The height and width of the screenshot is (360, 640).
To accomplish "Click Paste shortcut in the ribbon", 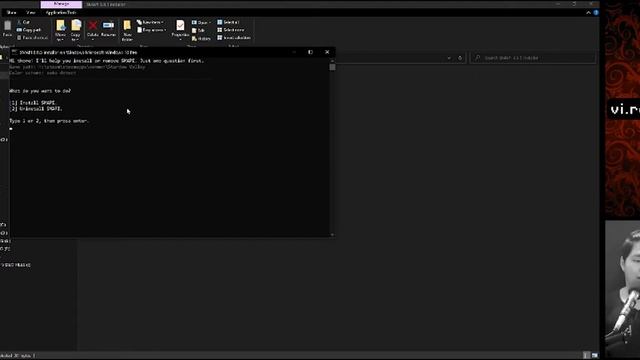I will click(x=32, y=38).
